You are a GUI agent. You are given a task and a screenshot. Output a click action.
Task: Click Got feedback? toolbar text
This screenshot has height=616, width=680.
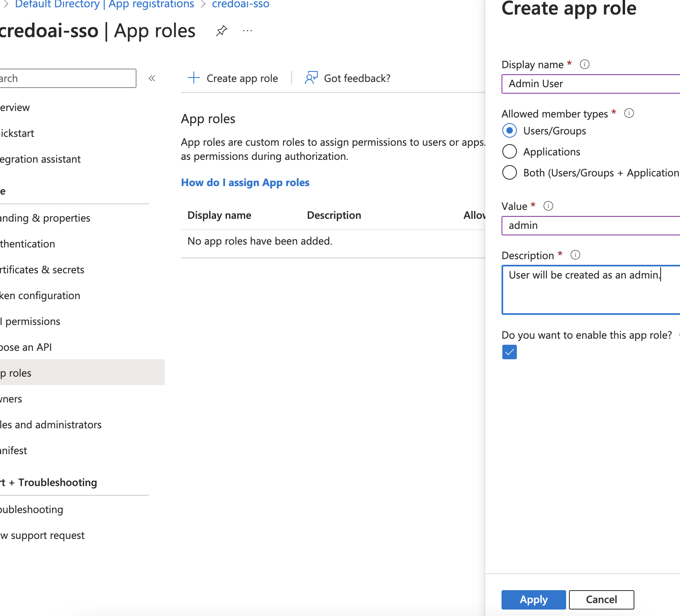pos(357,78)
